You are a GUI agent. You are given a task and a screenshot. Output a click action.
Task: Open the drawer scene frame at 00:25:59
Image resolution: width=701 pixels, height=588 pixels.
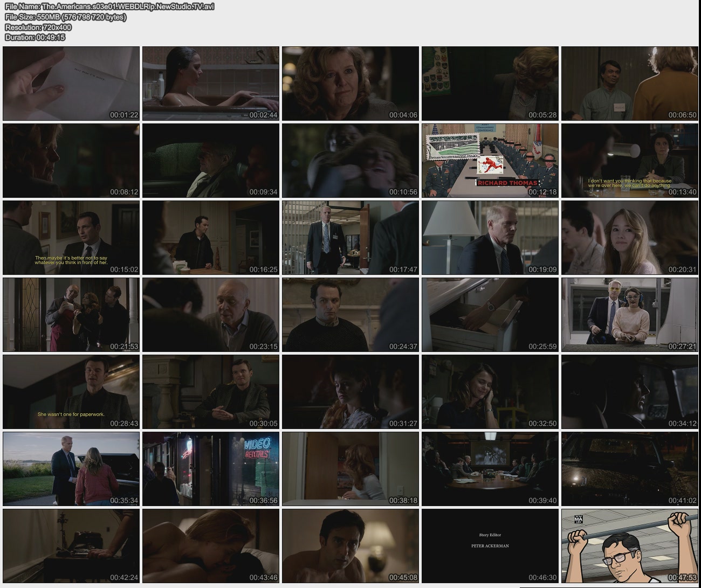(x=490, y=315)
